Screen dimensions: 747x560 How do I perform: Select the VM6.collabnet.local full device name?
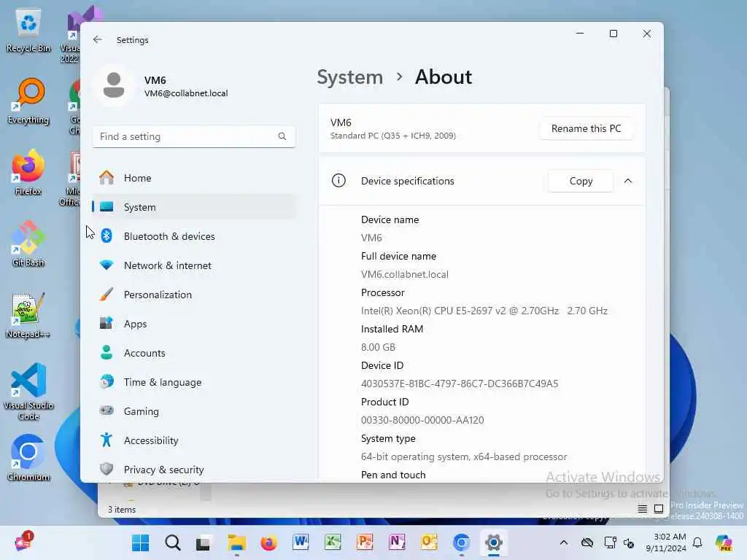pyautogui.click(x=404, y=274)
